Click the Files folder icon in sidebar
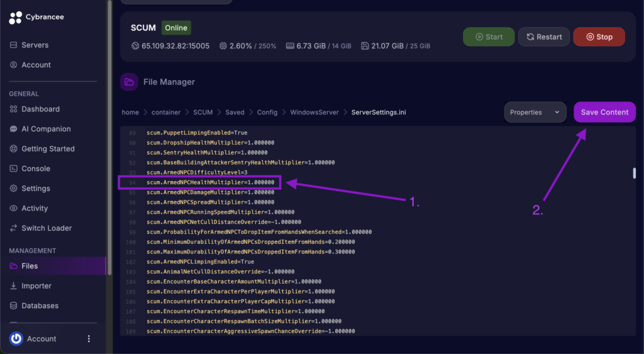The height and width of the screenshot is (354, 644). pyautogui.click(x=14, y=266)
